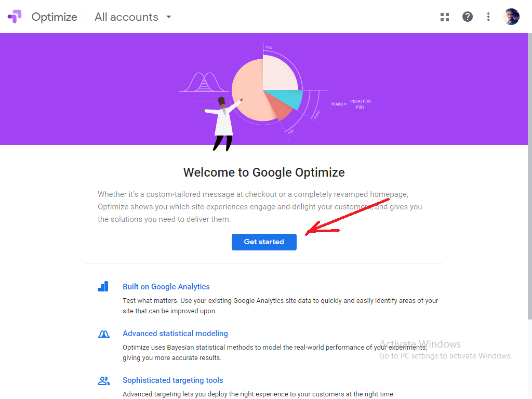532x399 pixels.
Task: Click the Google Analytics bar chart icon
Action: [103, 286]
